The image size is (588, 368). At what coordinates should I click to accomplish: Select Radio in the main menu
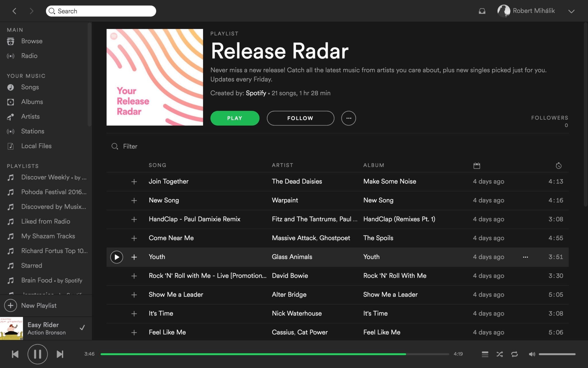pos(29,56)
